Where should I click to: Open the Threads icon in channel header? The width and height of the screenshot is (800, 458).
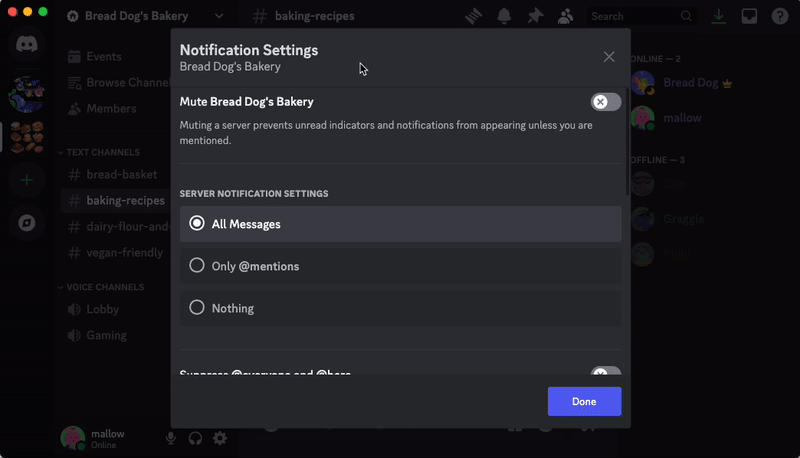(473, 16)
